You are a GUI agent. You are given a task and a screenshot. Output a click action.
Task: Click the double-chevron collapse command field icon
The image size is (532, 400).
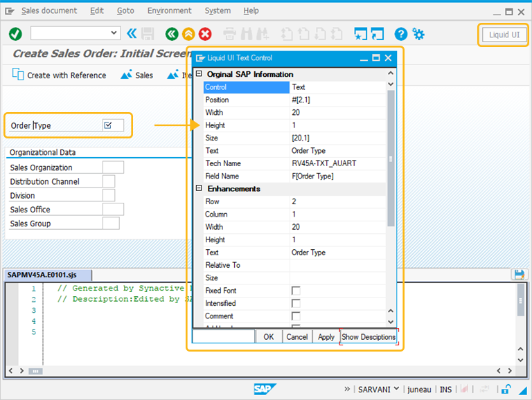tap(132, 33)
